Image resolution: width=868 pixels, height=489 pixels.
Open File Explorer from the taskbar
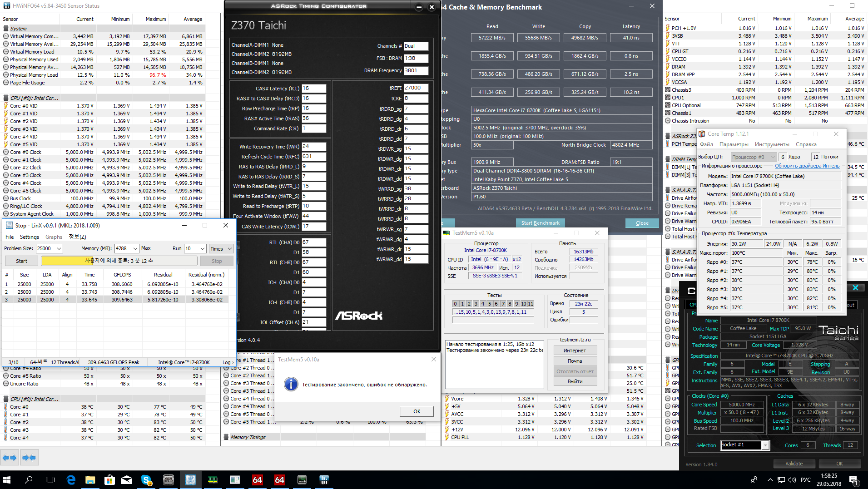click(90, 480)
